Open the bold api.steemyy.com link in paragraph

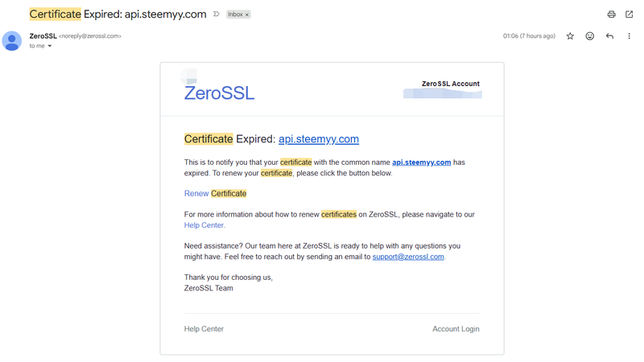click(421, 162)
